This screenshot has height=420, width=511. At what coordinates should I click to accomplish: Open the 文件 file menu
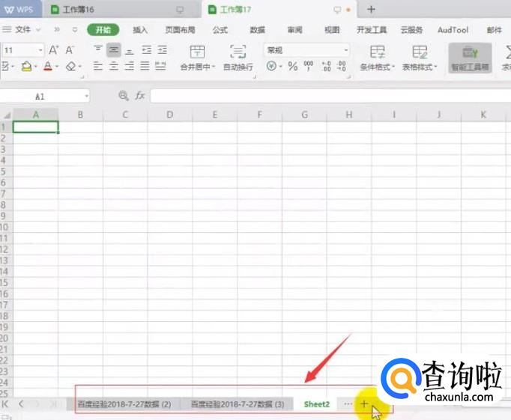(x=21, y=30)
